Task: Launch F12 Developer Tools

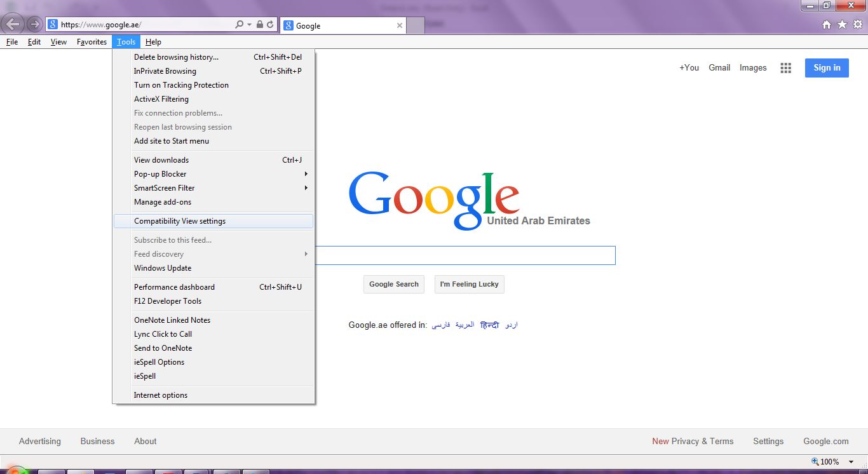Action: coord(214,301)
